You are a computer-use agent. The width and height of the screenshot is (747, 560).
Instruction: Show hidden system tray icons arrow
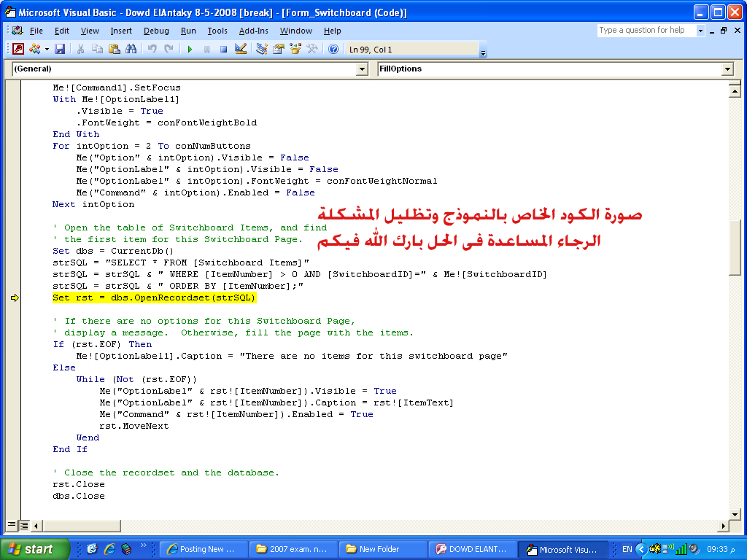tap(641, 549)
